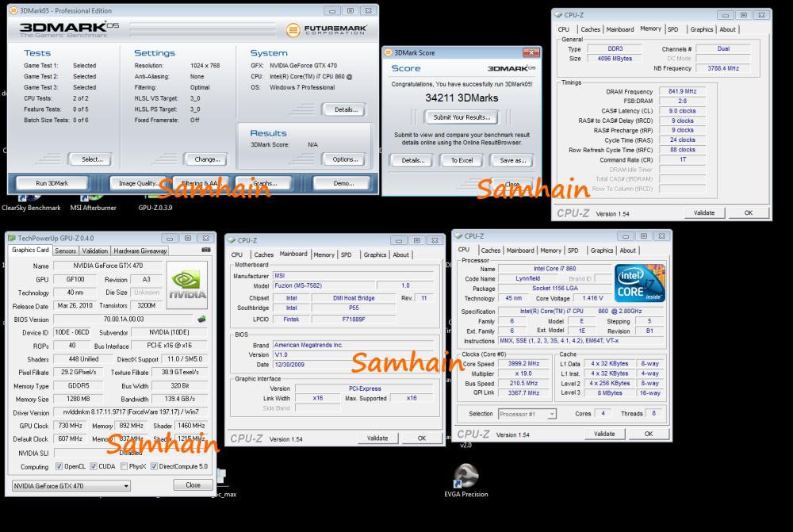Screen dimensions: 793x532
Task: Click the 3DMark Score window title icon
Action: [x=388, y=52]
